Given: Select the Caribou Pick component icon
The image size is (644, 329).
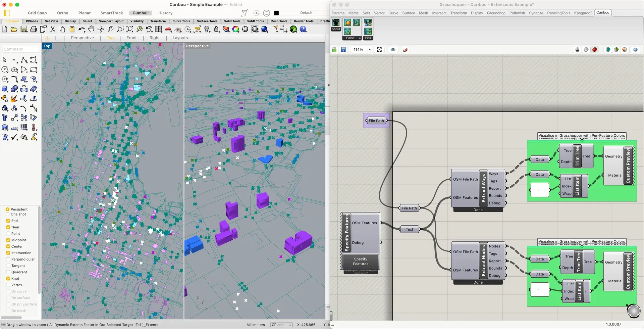Looking at the screenshot, I should click(368, 23).
